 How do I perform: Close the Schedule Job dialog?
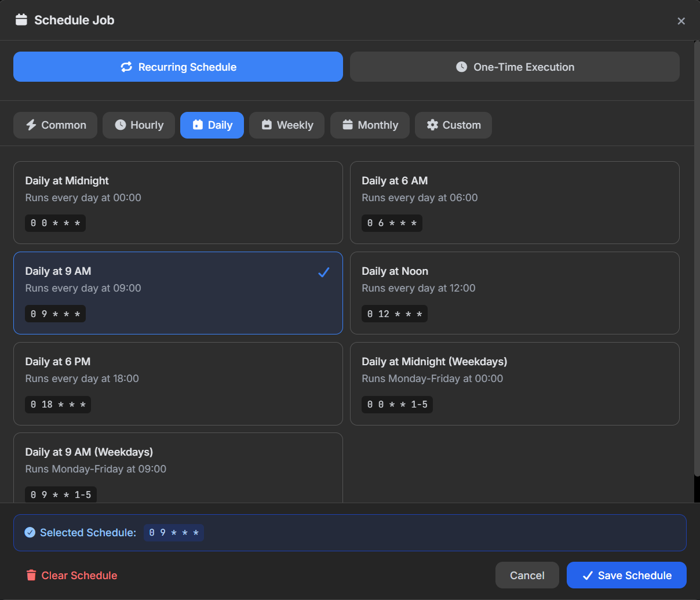[681, 21]
